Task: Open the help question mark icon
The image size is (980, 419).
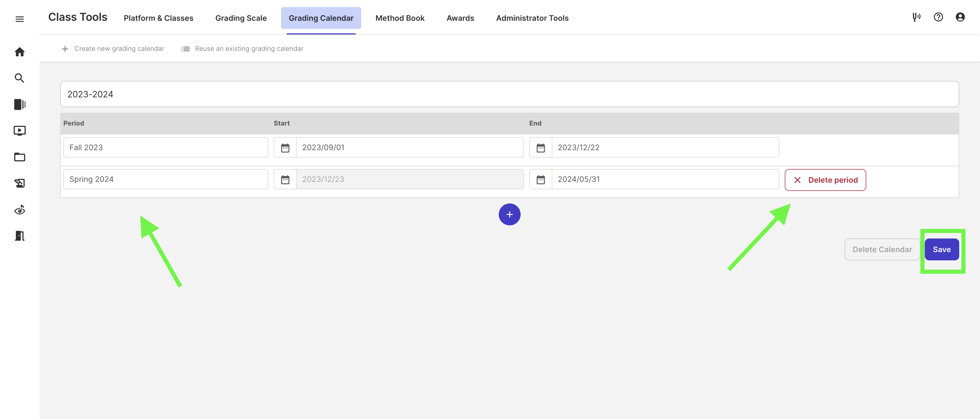Action: (x=938, y=17)
